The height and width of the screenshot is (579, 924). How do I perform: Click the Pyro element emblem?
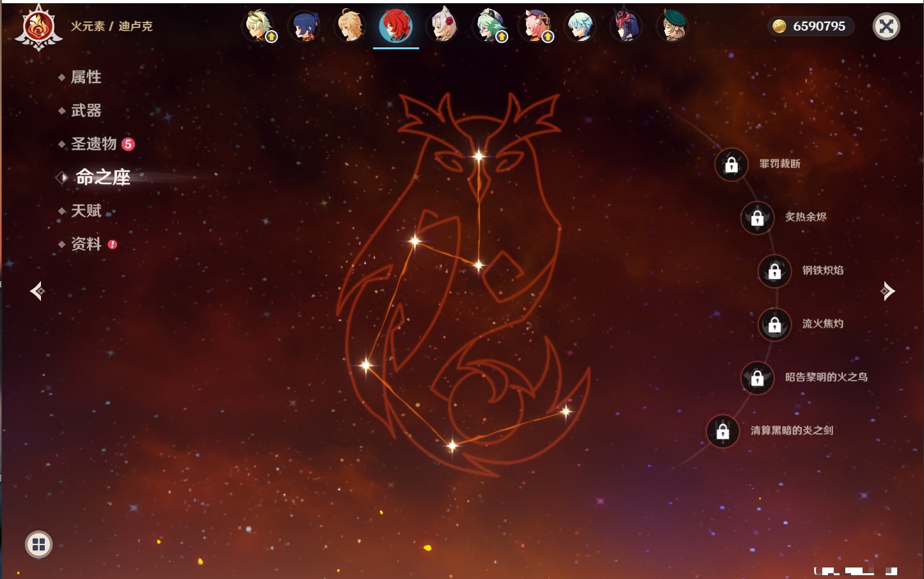click(x=38, y=27)
